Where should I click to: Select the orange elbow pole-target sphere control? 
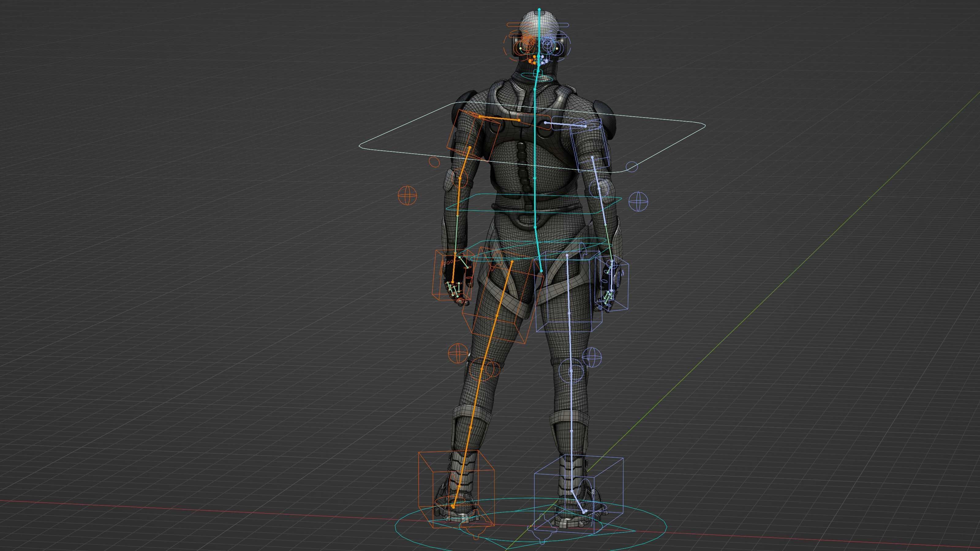[x=407, y=196]
